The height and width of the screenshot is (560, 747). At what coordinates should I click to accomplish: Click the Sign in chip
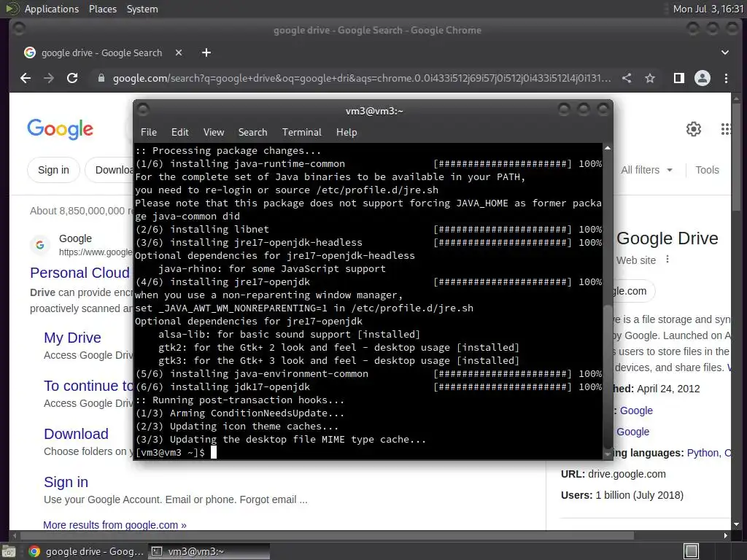[53, 170]
